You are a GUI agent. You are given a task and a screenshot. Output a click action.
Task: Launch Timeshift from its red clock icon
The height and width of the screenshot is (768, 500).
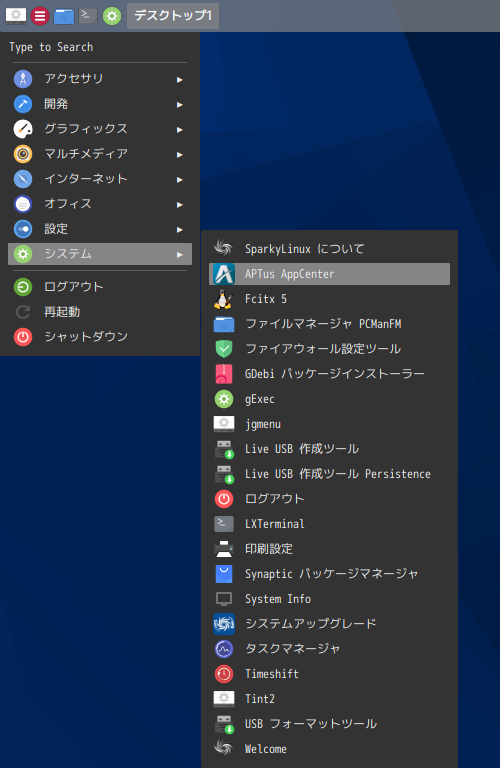(x=224, y=674)
